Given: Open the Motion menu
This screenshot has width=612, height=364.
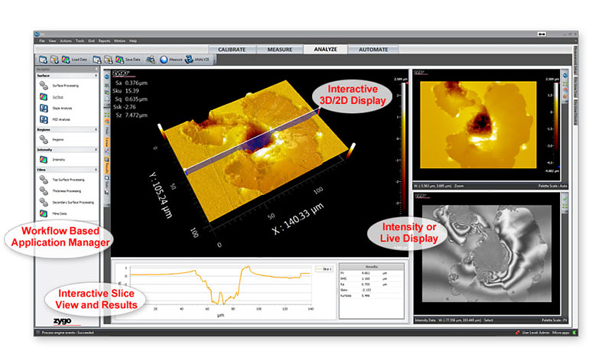Looking at the screenshot, I should coord(119,40).
